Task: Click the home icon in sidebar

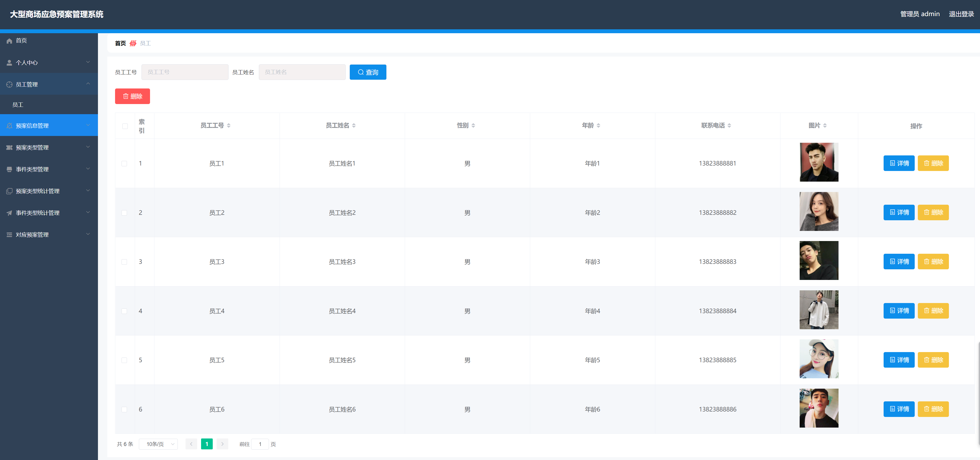Action: click(9, 41)
